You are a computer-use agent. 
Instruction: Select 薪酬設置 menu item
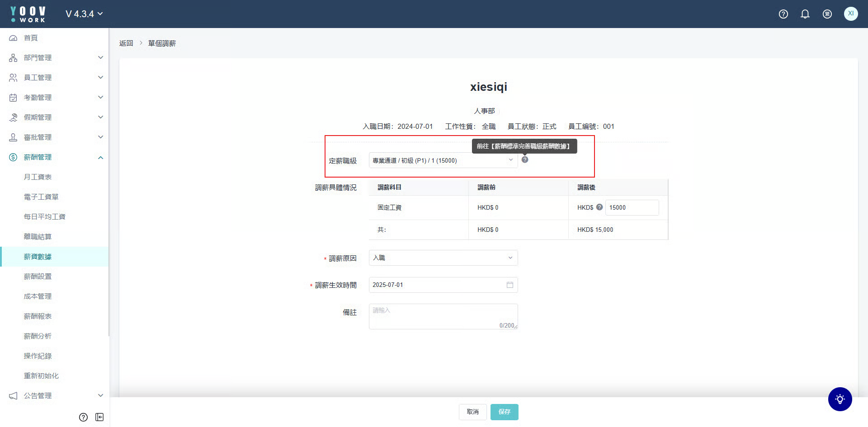[38, 277]
